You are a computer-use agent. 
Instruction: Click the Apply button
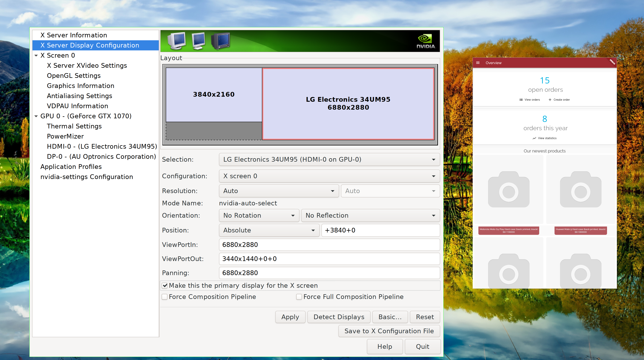click(x=290, y=317)
